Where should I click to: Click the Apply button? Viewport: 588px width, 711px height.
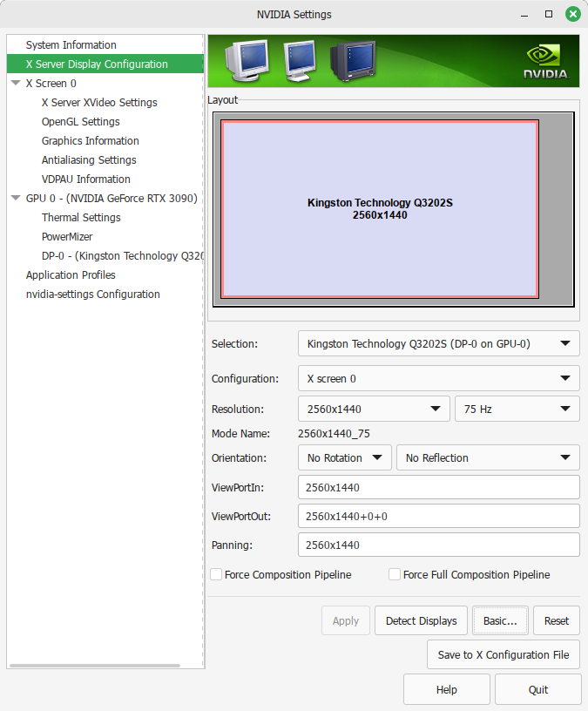(x=346, y=620)
